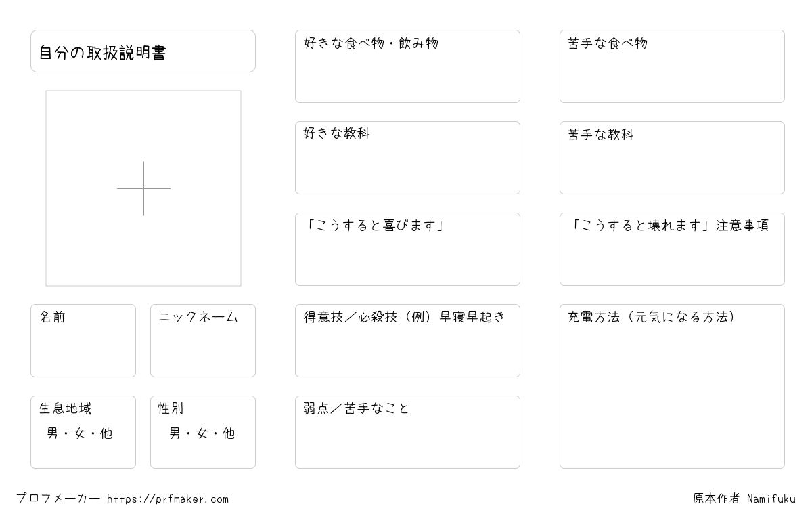812x508 pixels.
Task: Select 他 option under 性別
Action: pos(229,433)
